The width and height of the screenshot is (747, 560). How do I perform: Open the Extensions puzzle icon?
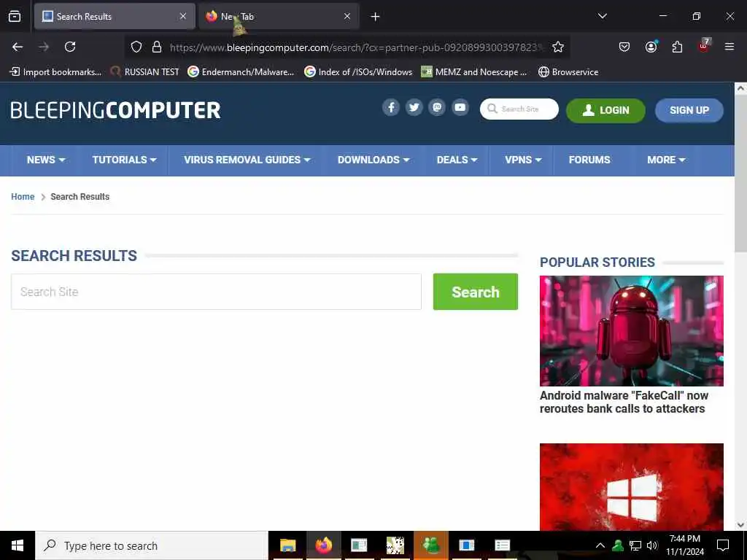point(677,47)
